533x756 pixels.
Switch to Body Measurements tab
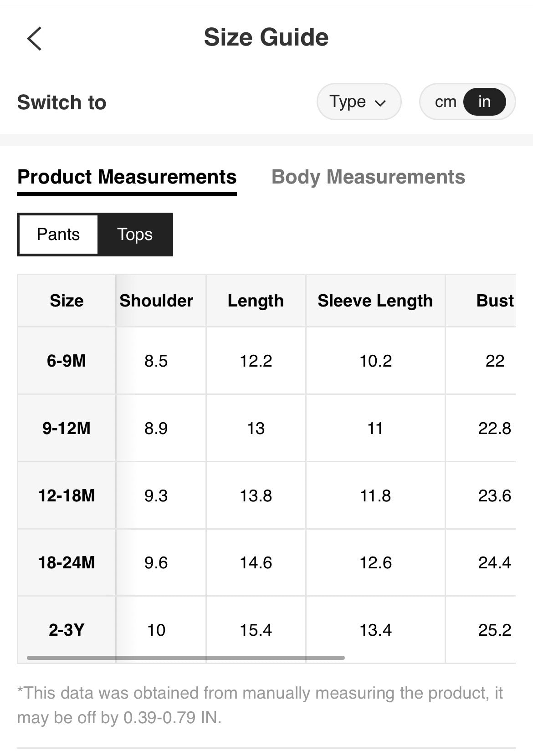point(368,177)
